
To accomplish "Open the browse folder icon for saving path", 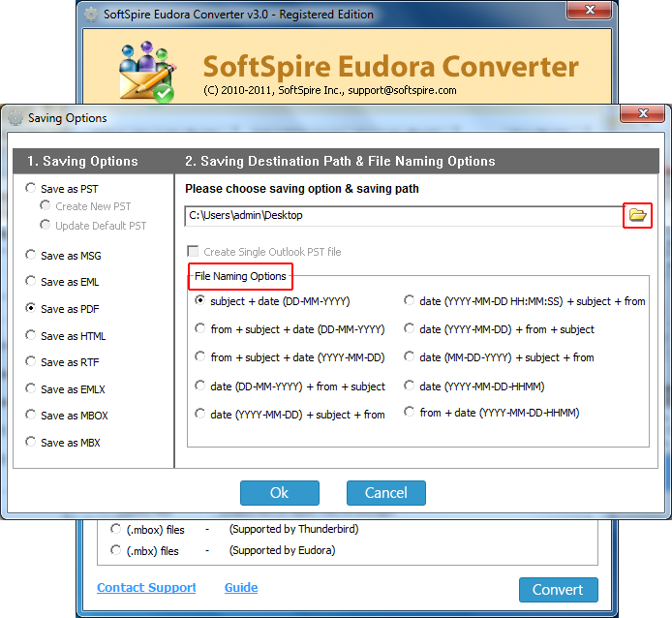I will click(637, 215).
